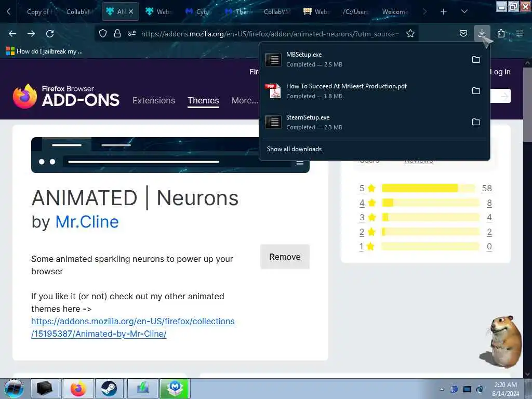This screenshot has width=532, height=399.
Task: Show MBSetup.exe in its folder
Action: (476, 60)
